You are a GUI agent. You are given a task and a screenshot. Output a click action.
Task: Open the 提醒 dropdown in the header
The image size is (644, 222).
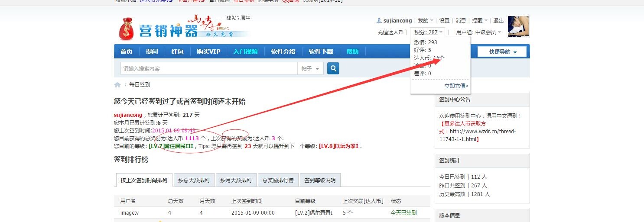(x=480, y=21)
